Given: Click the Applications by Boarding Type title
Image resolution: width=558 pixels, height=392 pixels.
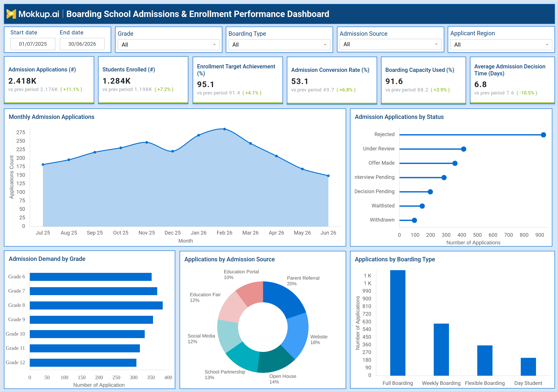Looking at the screenshot, I should (x=395, y=259).
